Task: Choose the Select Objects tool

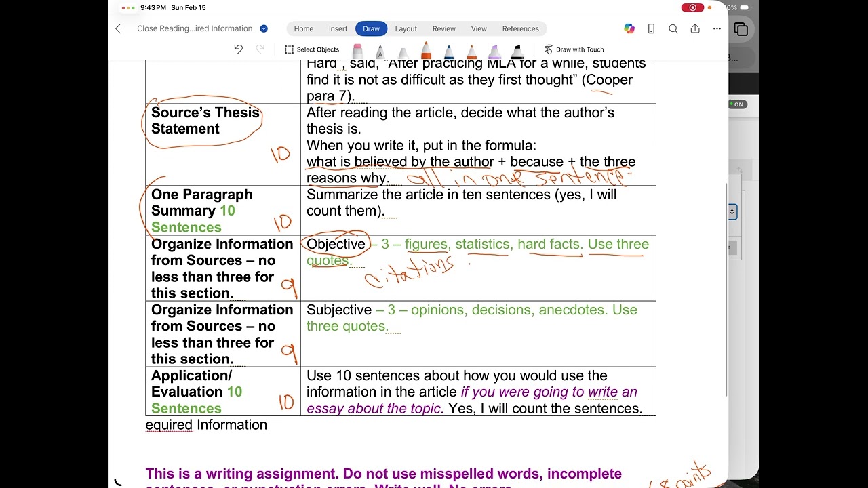Action: tap(312, 49)
